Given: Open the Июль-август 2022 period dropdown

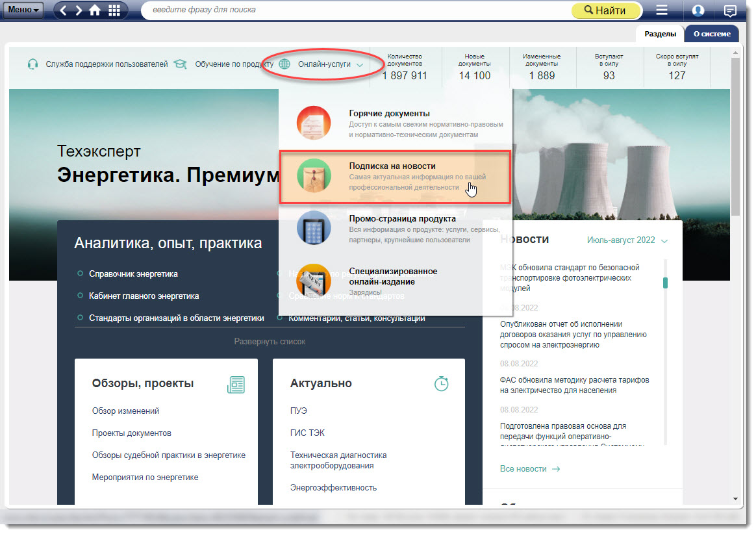Looking at the screenshot, I should [627, 240].
